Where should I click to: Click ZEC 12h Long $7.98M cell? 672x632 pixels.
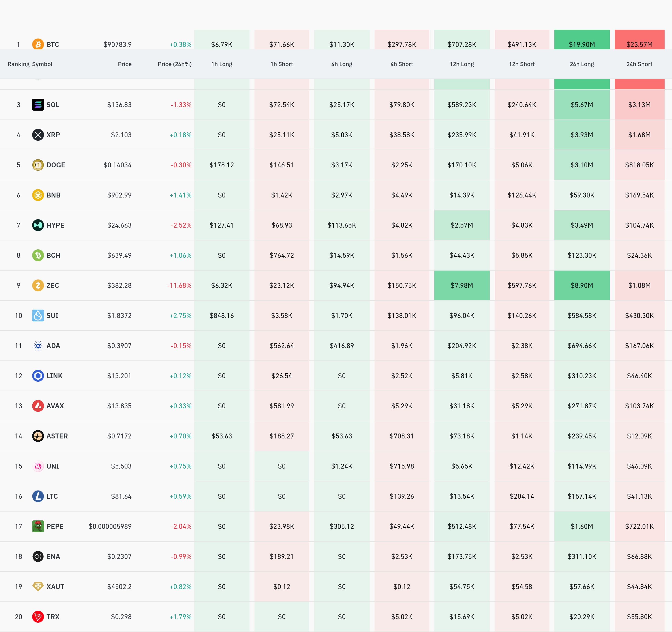click(x=462, y=285)
